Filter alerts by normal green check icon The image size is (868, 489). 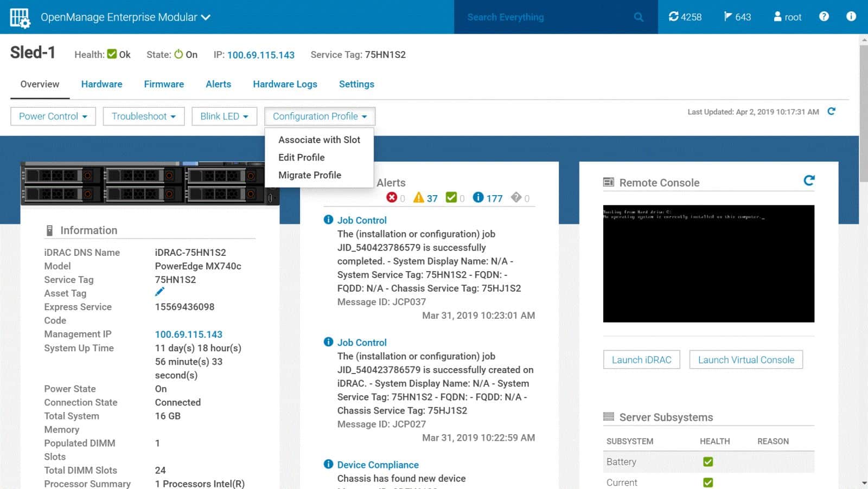point(451,197)
